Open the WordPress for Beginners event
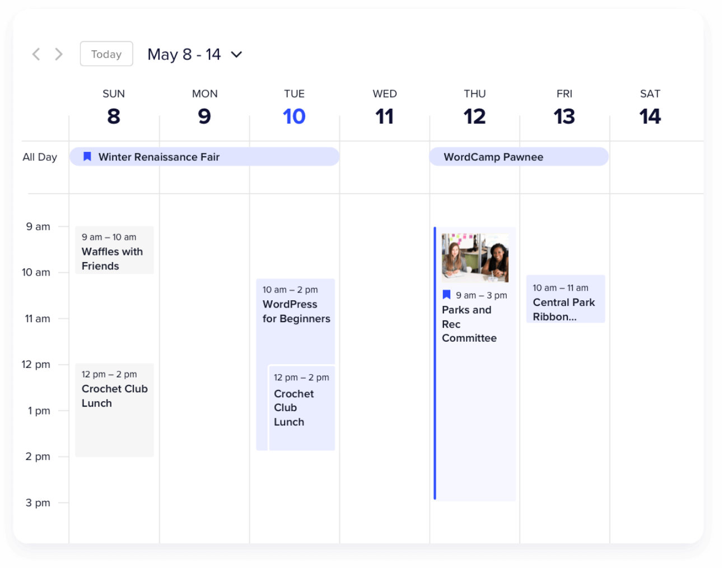The width and height of the screenshot is (728, 568). tap(294, 311)
